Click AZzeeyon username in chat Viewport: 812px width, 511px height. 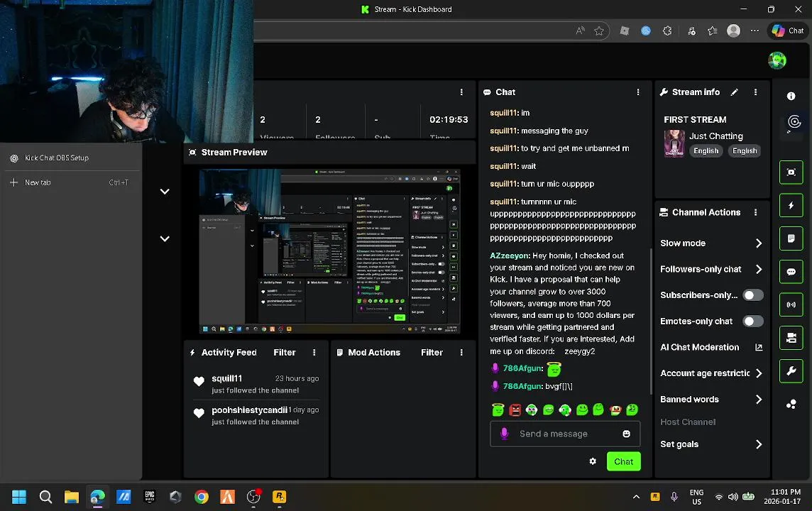tap(509, 255)
